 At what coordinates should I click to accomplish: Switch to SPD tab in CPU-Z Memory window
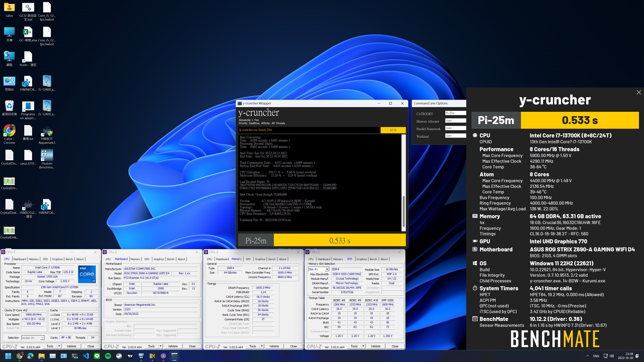[x=248, y=259]
